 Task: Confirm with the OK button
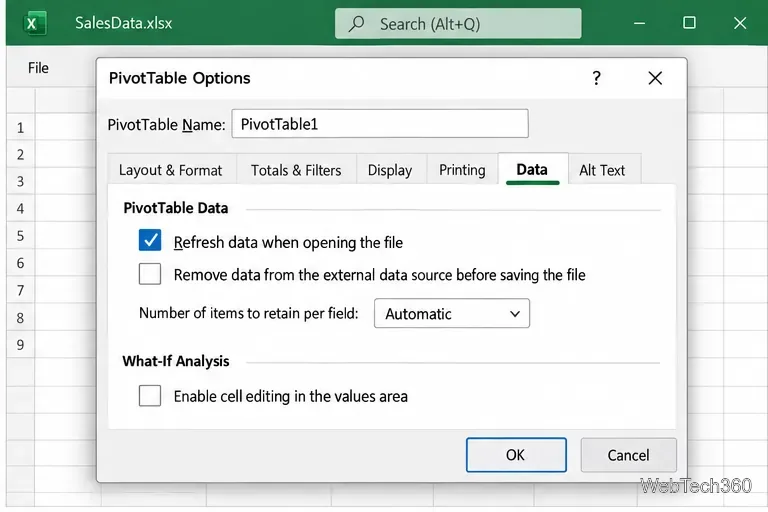click(x=516, y=455)
